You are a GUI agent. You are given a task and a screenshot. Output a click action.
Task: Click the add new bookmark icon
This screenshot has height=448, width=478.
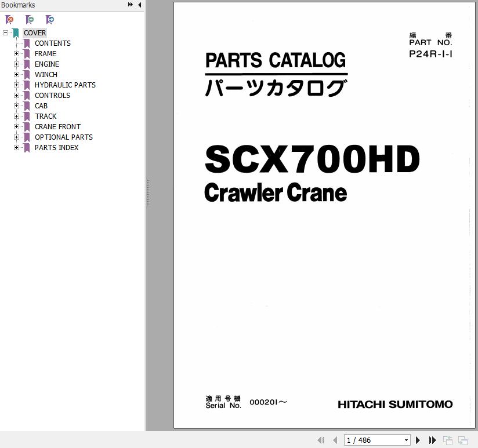30,20
